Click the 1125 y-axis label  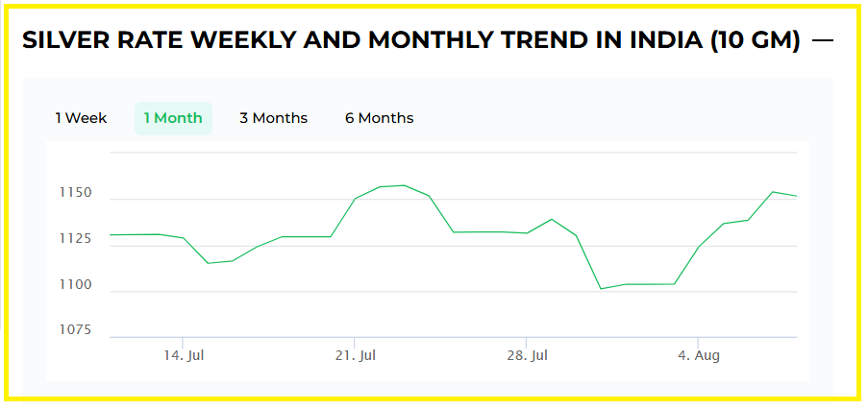point(73,238)
